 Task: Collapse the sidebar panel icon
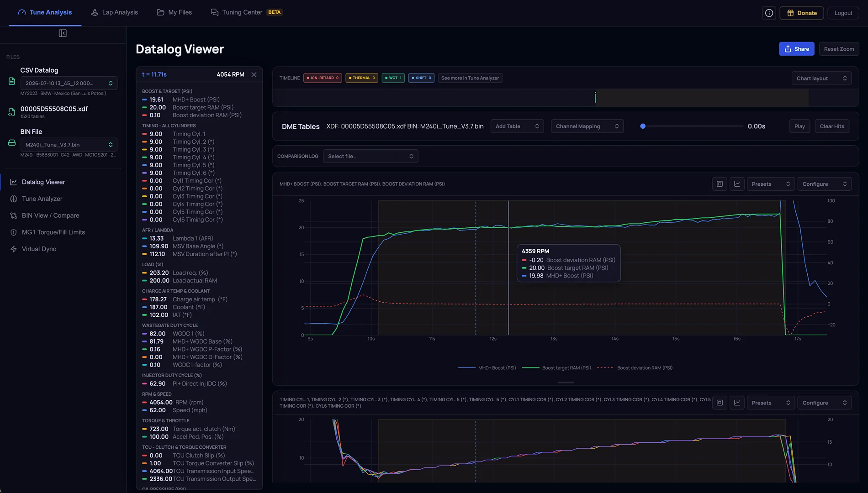point(63,33)
